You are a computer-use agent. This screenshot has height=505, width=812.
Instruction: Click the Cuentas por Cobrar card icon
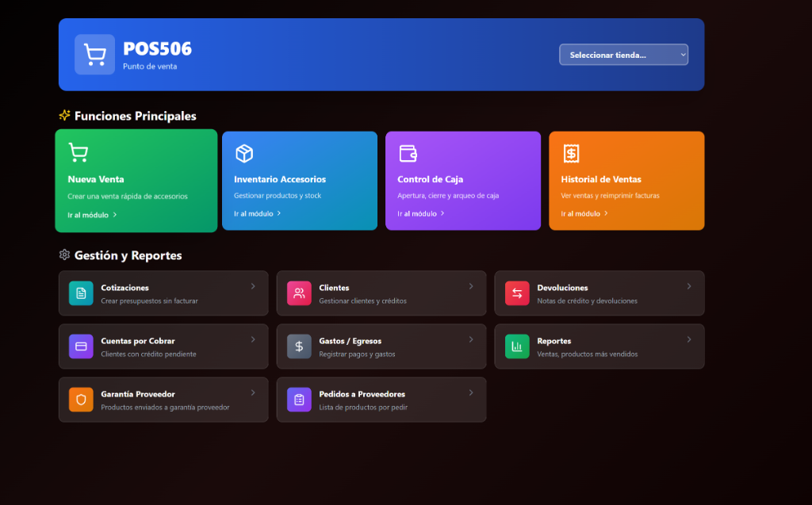point(82,346)
